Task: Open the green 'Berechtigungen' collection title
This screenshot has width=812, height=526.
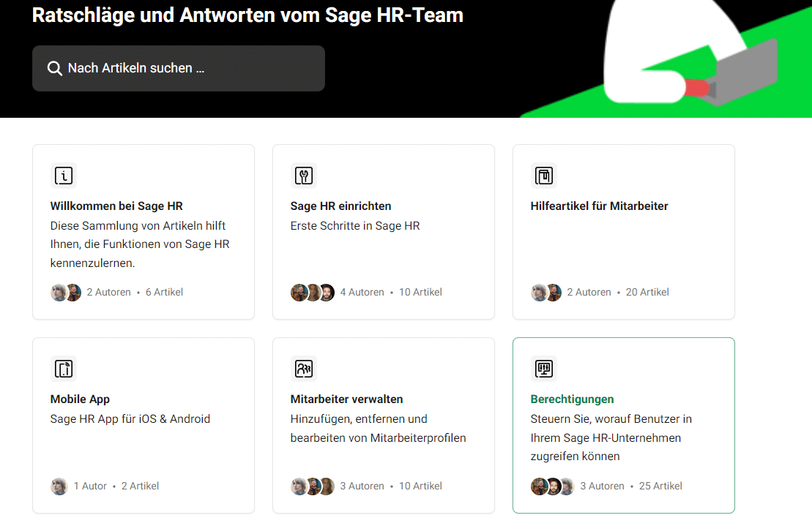Action: [572, 399]
